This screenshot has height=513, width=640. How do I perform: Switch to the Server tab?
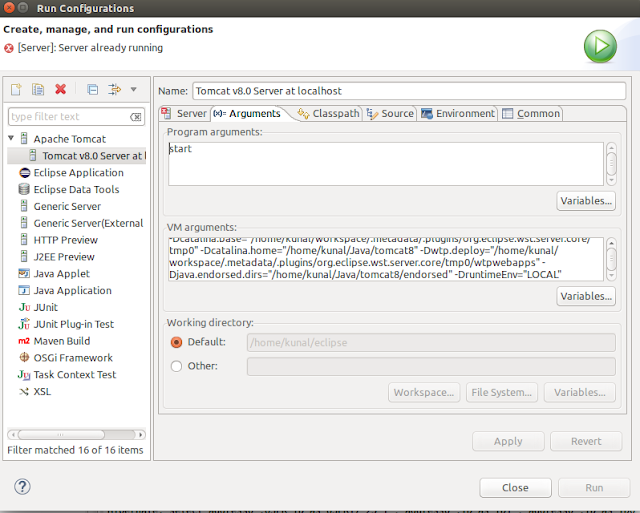point(185,113)
